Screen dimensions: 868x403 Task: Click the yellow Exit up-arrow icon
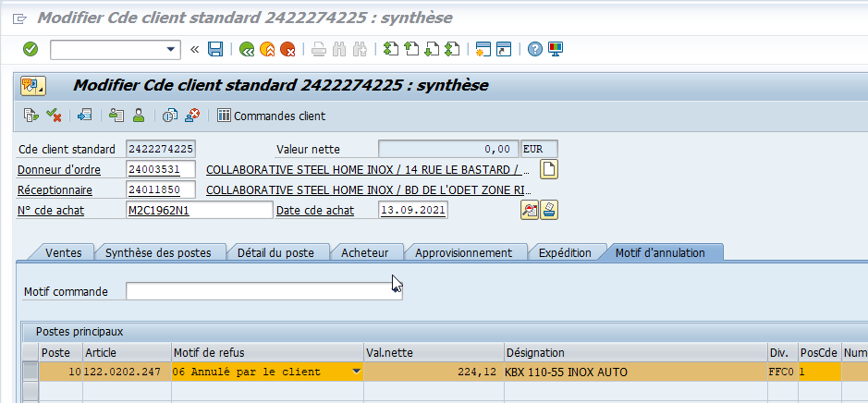coord(267,49)
